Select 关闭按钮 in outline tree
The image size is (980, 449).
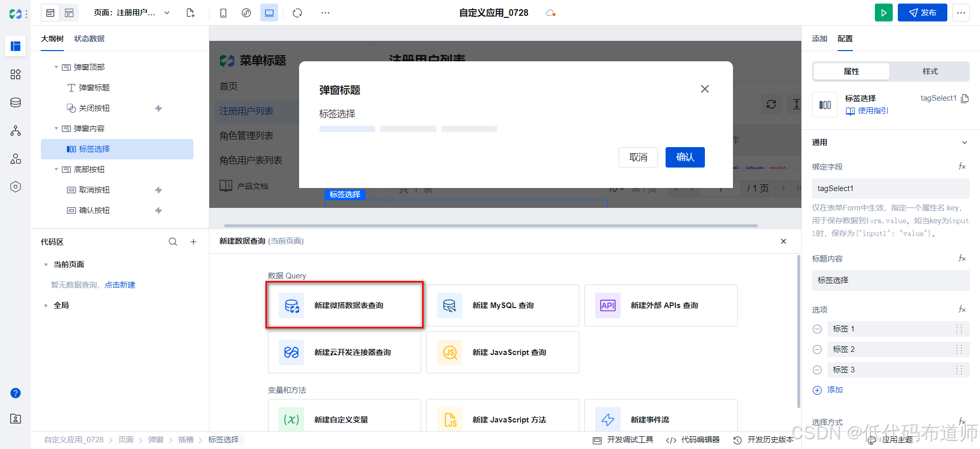[x=94, y=108]
